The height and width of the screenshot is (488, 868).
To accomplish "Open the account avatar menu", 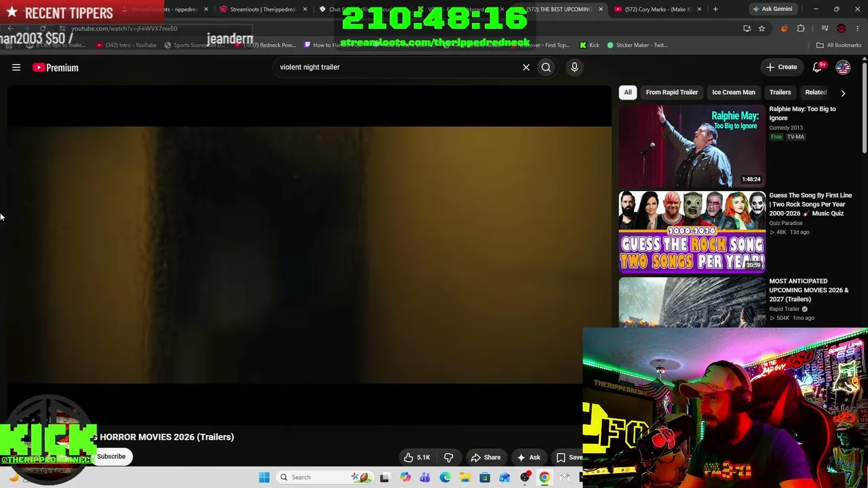I will (x=843, y=67).
